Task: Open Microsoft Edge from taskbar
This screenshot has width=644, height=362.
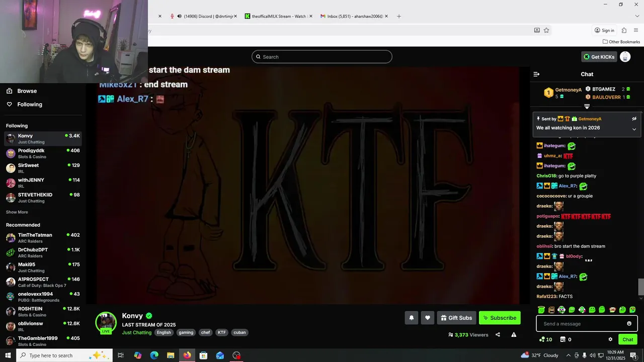Action: pyautogui.click(x=154, y=355)
